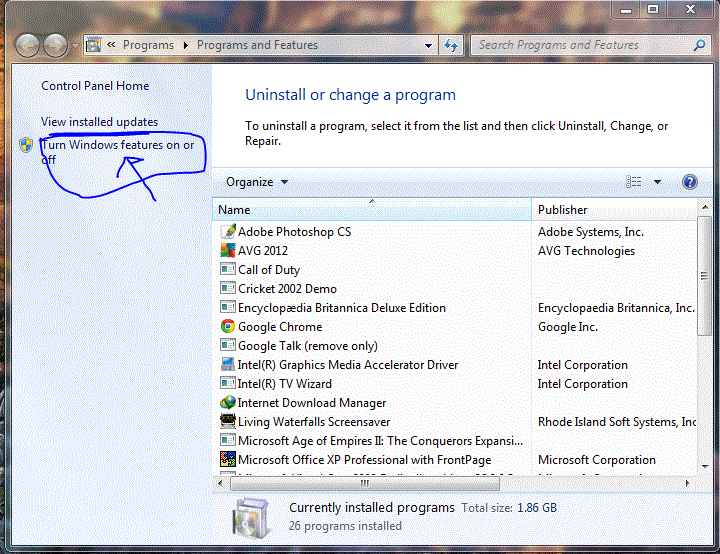Click the shield icon beside Windows features
Screen dimensions: 720x554
coord(26,145)
